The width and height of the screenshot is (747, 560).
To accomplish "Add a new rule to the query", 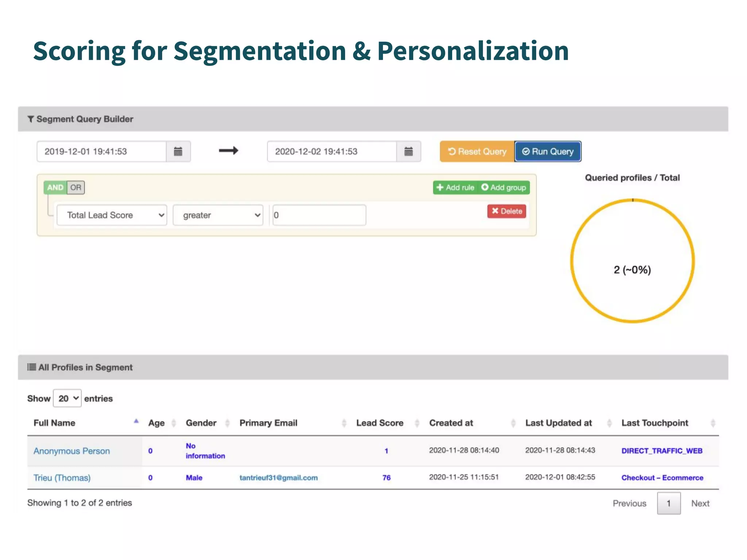I will (x=455, y=187).
